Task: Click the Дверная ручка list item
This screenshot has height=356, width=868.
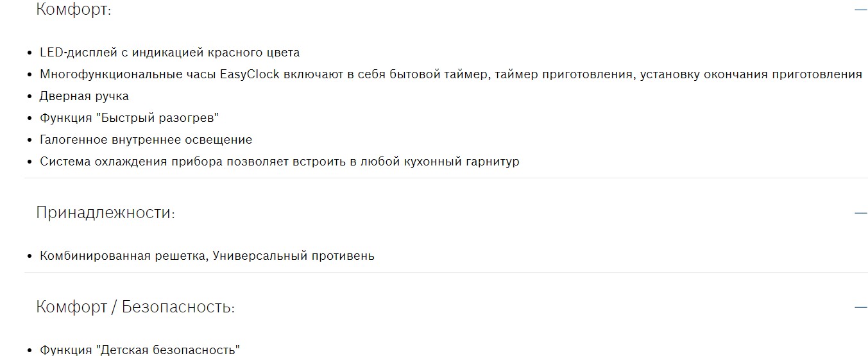Action: click(x=84, y=96)
